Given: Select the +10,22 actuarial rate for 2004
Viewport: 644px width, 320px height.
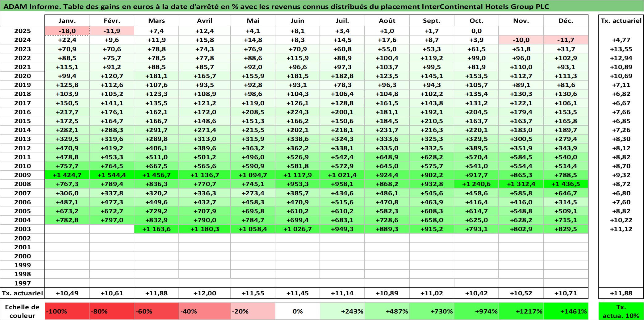Looking at the screenshot, I should (621, 220).
